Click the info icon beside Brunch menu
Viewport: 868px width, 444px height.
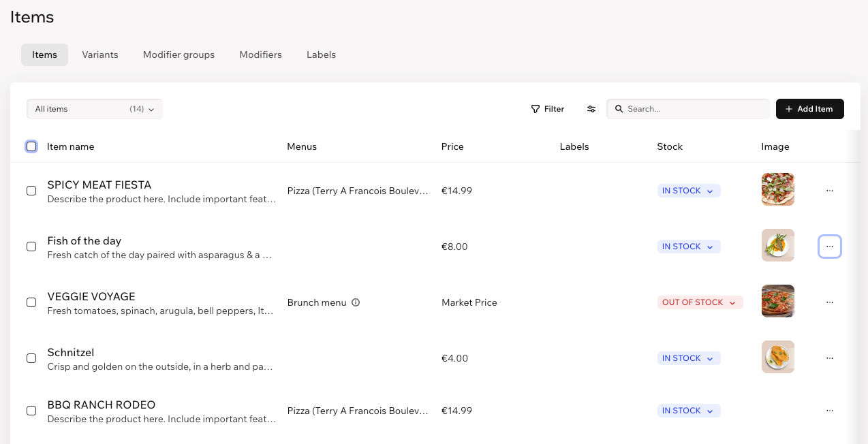(x=356, y=302)
